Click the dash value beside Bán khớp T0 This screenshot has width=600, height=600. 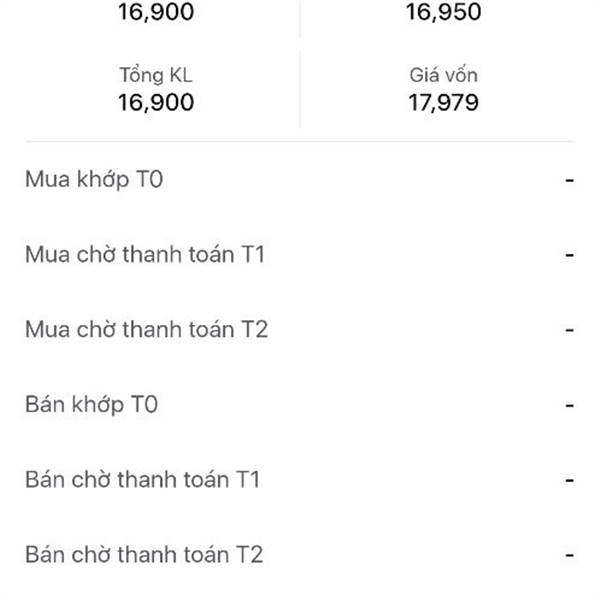[x=569, y=406]
